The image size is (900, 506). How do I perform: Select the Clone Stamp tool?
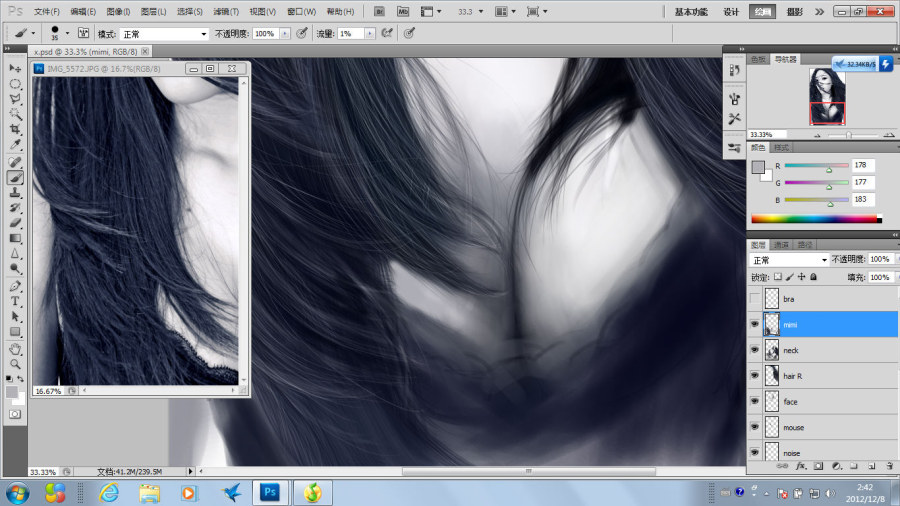(x=15, y=193)
